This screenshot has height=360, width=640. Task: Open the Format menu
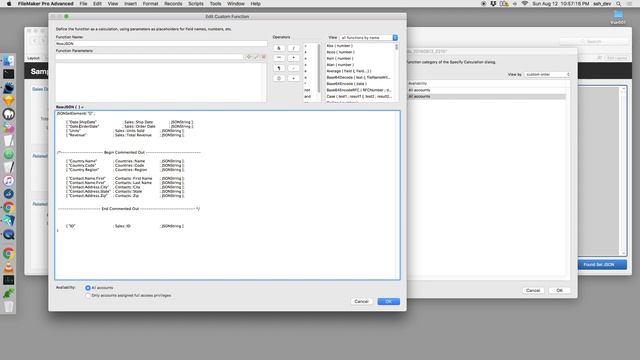tap(150, 4)
